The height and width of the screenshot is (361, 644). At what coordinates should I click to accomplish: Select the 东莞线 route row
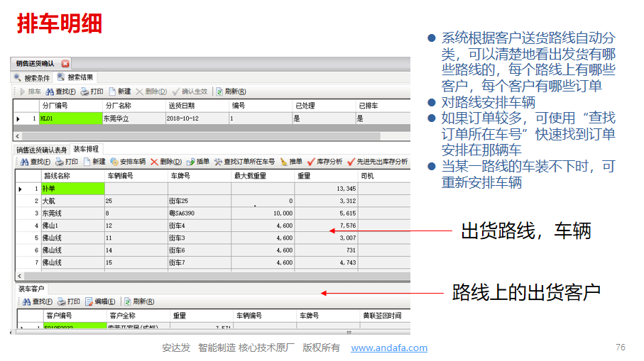click(x=53, y=213)
